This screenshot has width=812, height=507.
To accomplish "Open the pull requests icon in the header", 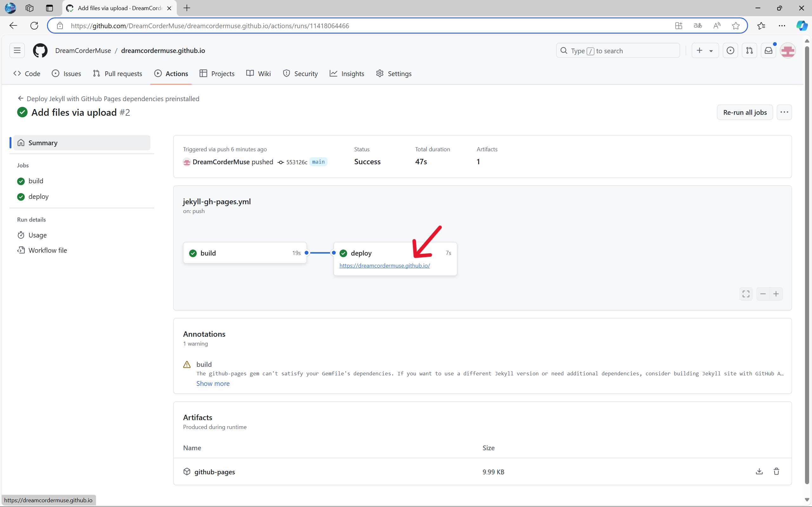I will tap(749, 51).
